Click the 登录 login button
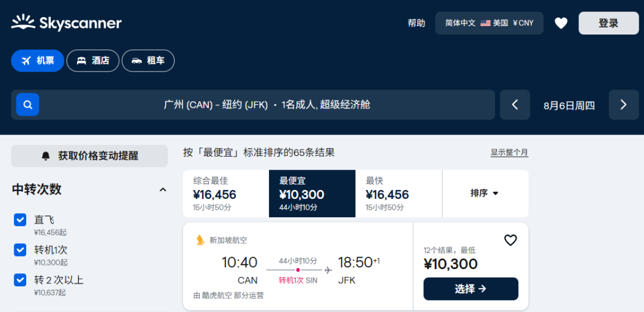644x312 pixels. tap(608, 23)
